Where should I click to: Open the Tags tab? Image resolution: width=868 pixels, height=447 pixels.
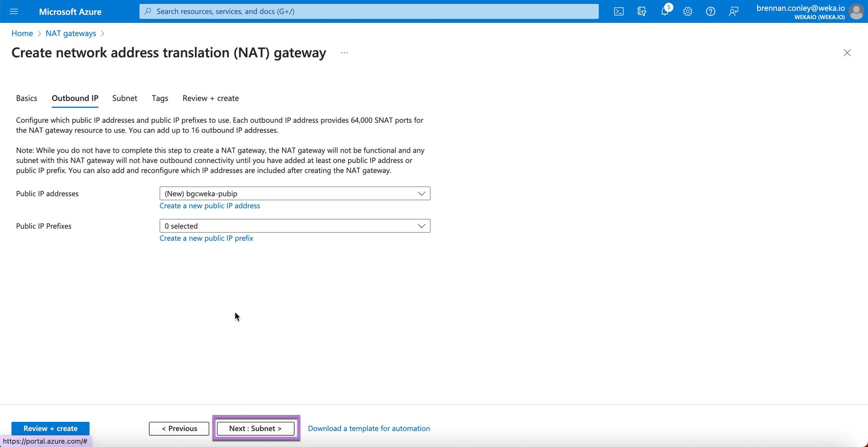[160, 98]
